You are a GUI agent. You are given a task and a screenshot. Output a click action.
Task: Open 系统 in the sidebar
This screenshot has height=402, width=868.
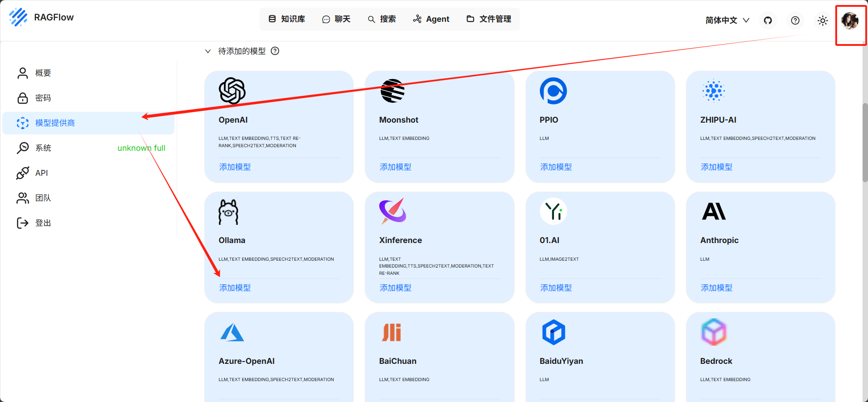(89, 148)
